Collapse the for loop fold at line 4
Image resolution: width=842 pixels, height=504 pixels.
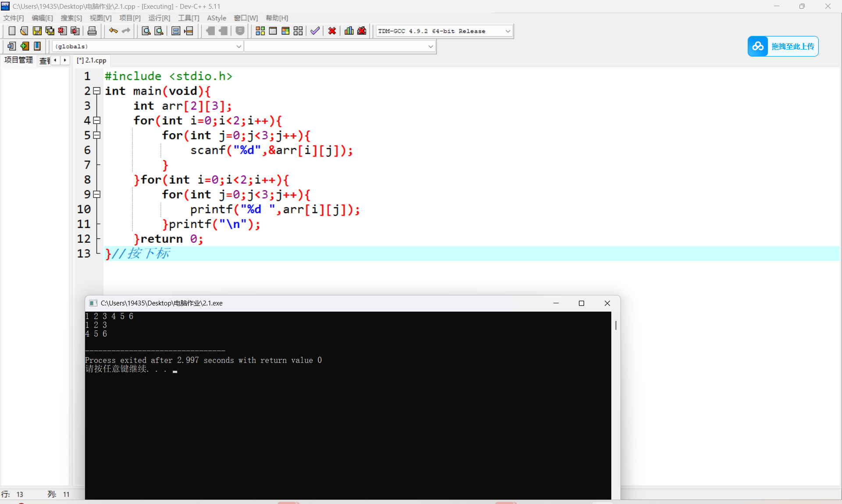[x=97, y=120]
